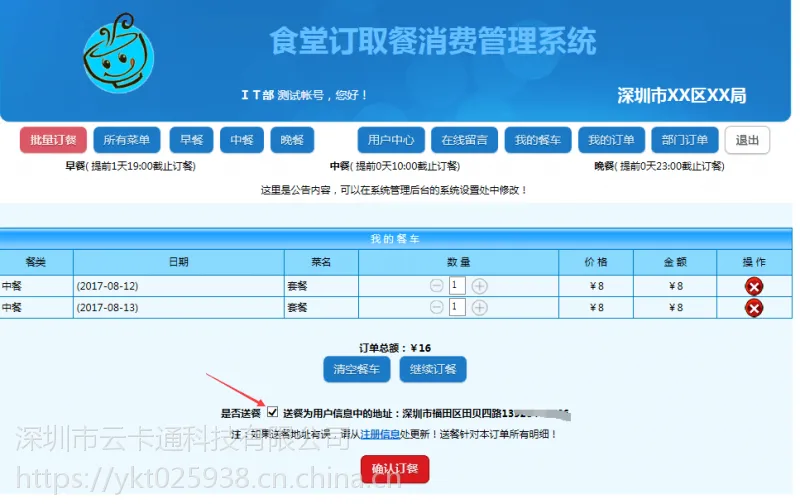
Task: Decrease quantity for 2017-08-13 order
Action: 436,307
